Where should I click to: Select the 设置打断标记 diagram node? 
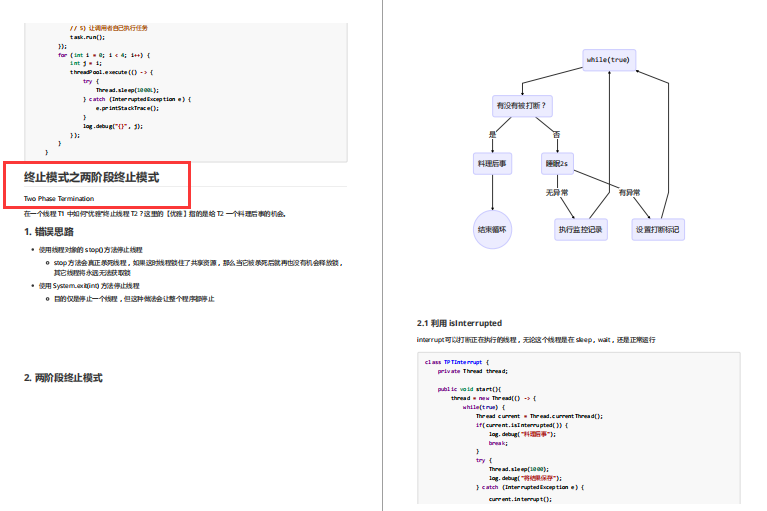658,229
